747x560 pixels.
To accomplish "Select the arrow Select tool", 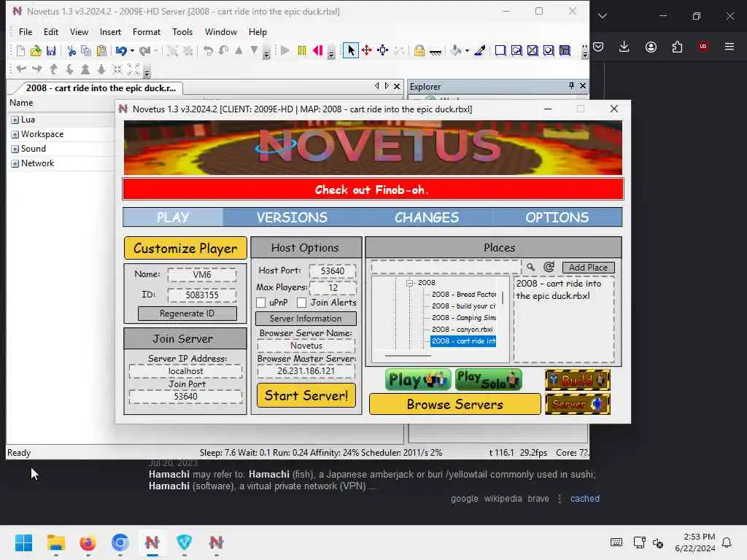I will coord(351,50).
